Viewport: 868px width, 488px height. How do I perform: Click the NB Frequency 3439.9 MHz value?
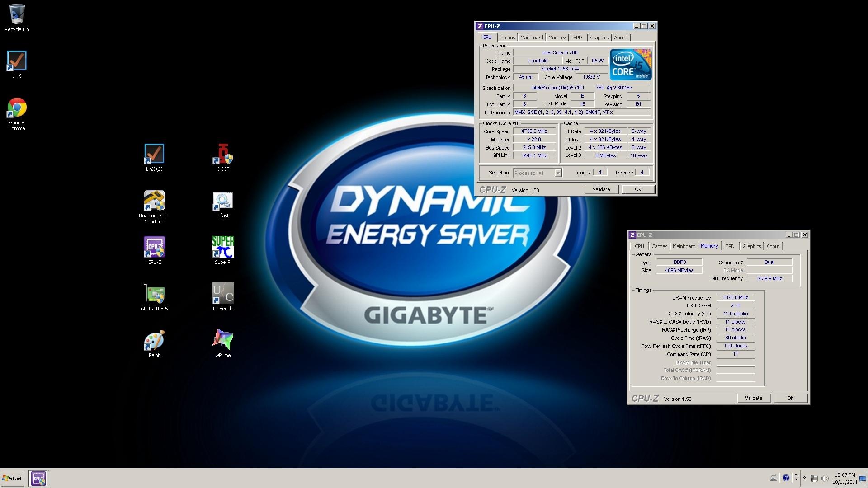[769, 278]
